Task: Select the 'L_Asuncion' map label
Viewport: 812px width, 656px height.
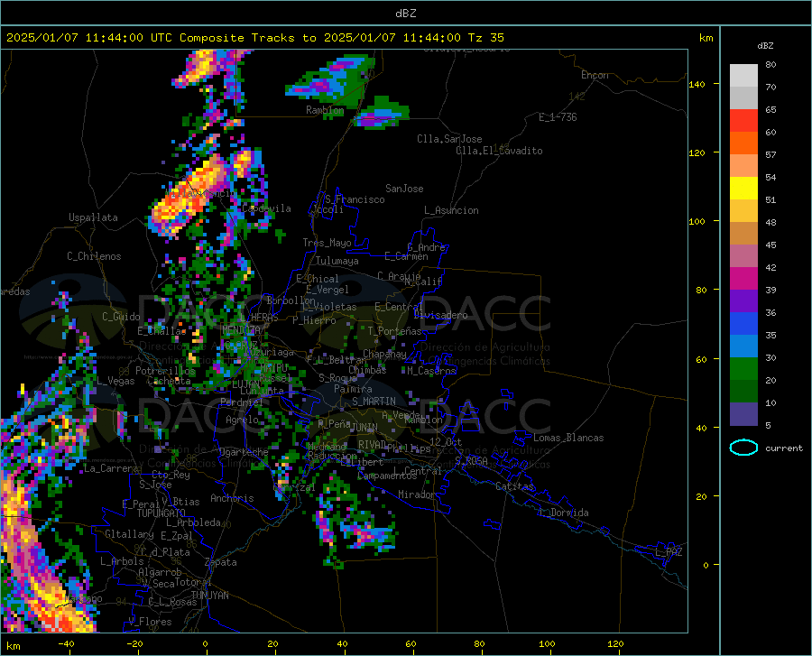Action: (x=451, y=210)
